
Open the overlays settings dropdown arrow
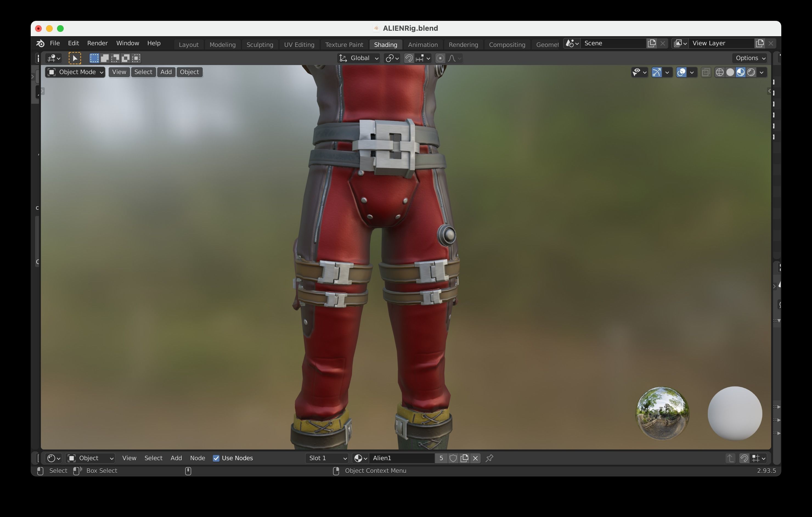click(692, 72)
